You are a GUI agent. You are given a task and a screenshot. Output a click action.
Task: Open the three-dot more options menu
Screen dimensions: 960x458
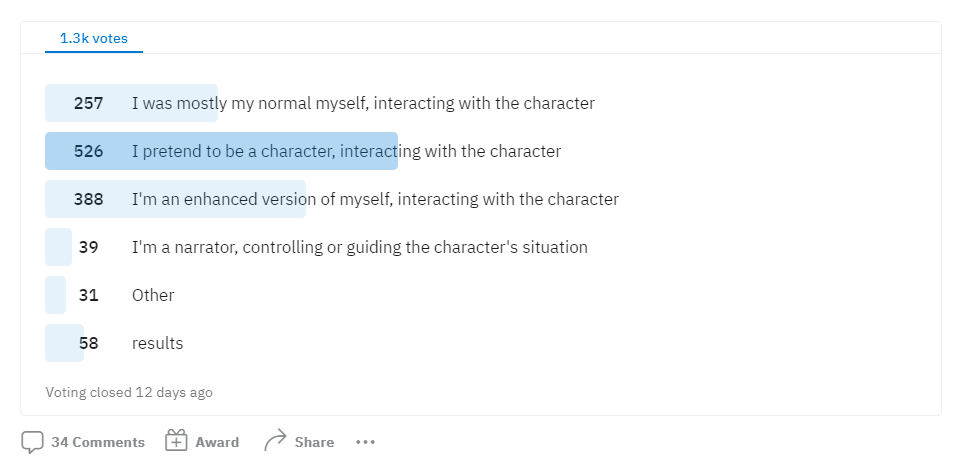[366, 442]
